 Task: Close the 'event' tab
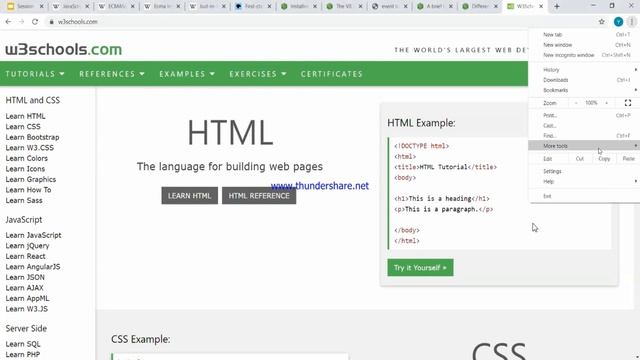click(x=405, y=7)
